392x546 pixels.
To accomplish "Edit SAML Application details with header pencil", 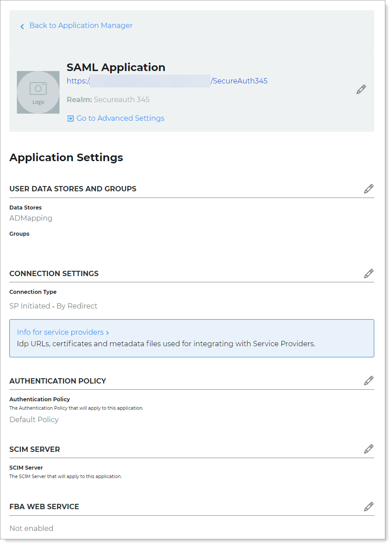I will click(x=361, y=90).
